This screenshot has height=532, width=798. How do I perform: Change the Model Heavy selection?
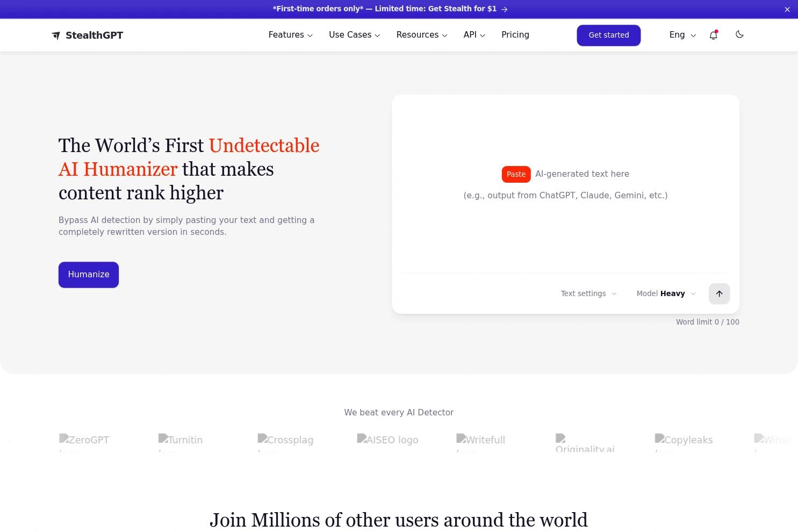point(666,293)
